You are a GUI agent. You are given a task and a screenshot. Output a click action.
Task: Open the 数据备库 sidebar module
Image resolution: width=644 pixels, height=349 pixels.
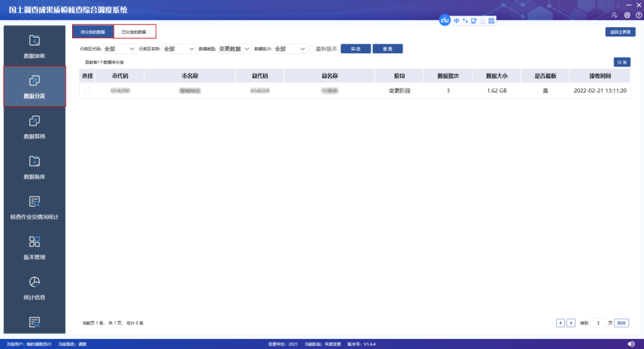tap(35, 167)
